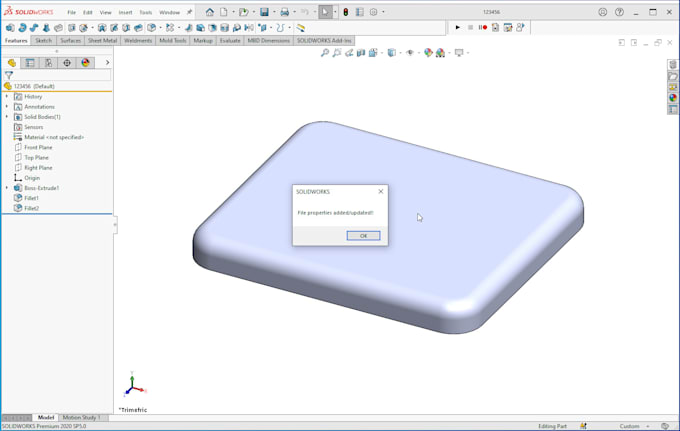This screenshot has height=431, width=680.
Task: Click the Save disk icon
Action: point(264,12)
